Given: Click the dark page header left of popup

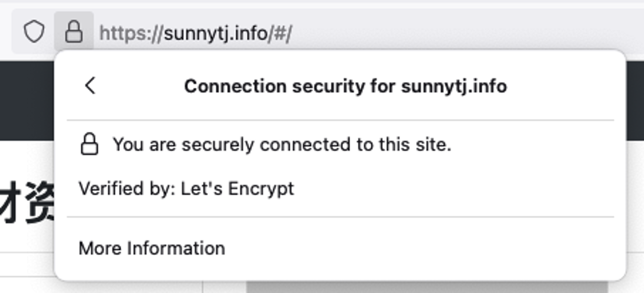Looking at the screenshot, I should pyautogui.click(x=27, y=100).
